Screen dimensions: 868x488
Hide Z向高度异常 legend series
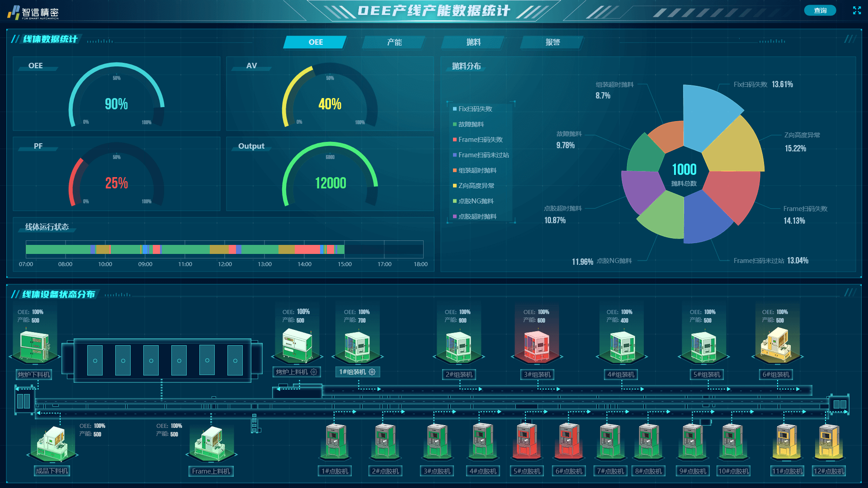(476, 186)
